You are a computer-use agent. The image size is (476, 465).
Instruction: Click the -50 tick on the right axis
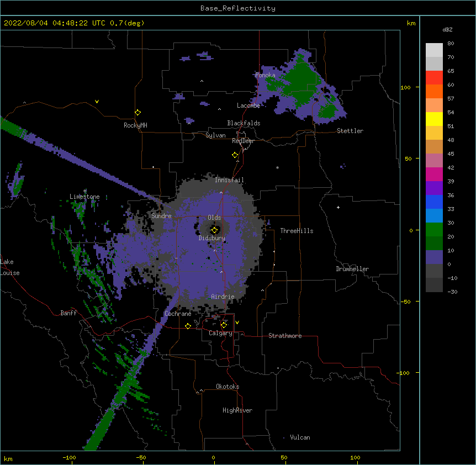point(405,302)
